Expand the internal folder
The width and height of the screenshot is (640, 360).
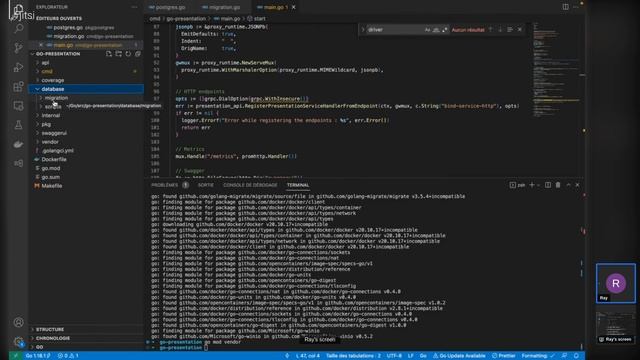click(x=51, y=116)
